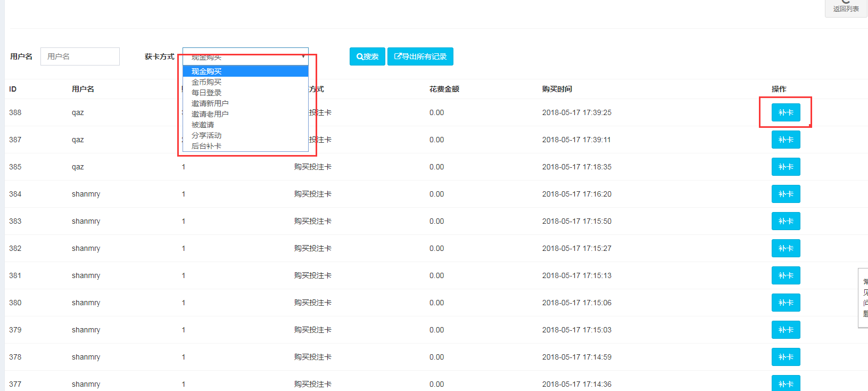
Task: Click 导出所有记录 export button
Action: tap(420, 56)
